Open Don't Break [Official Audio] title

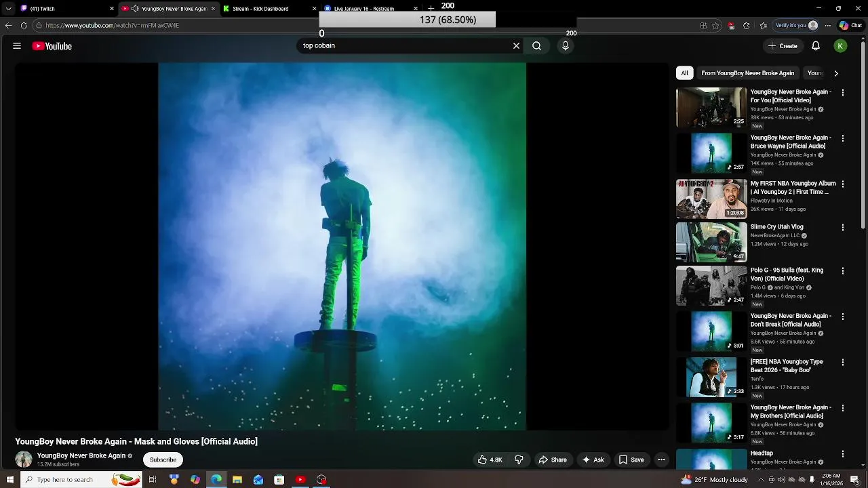coord(790,320)
